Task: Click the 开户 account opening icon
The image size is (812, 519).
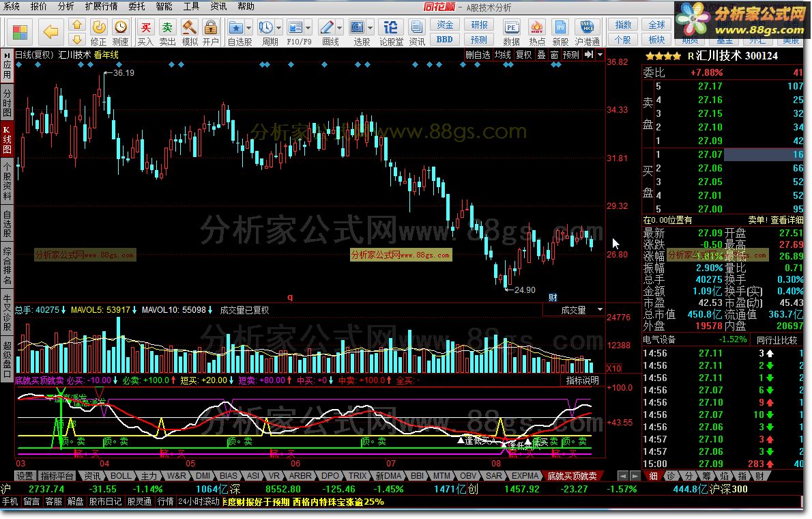Action: pyautogui.click(x=210, y=32)
